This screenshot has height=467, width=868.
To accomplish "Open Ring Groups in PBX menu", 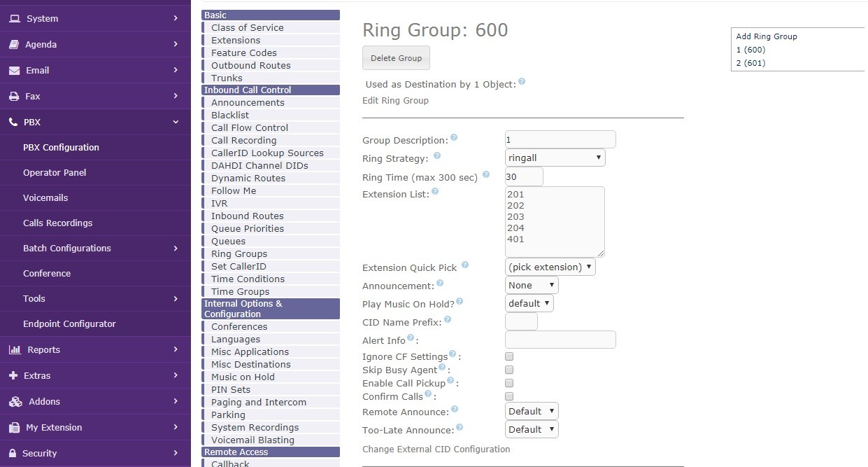I will click(x=239, y=253).
